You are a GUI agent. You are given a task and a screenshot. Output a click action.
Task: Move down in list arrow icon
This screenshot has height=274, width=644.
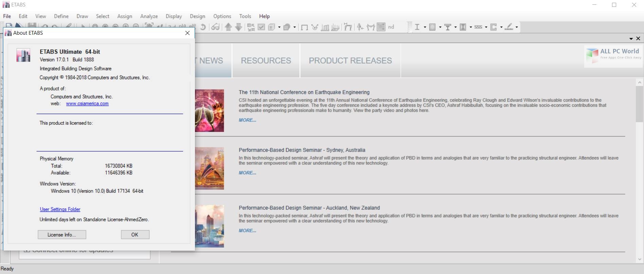(x=239, y=27)
